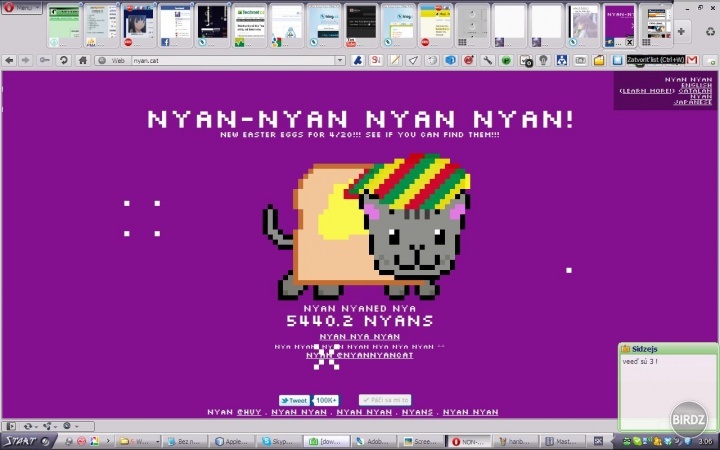Click the pencil note extension icon

[395, 60]
